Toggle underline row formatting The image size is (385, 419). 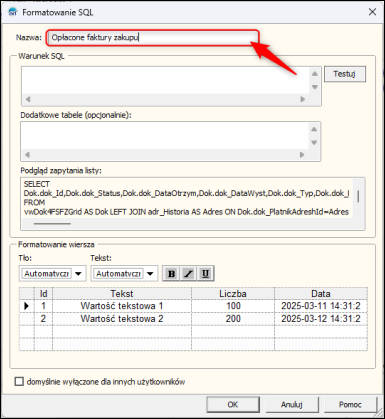coord(205,274)
